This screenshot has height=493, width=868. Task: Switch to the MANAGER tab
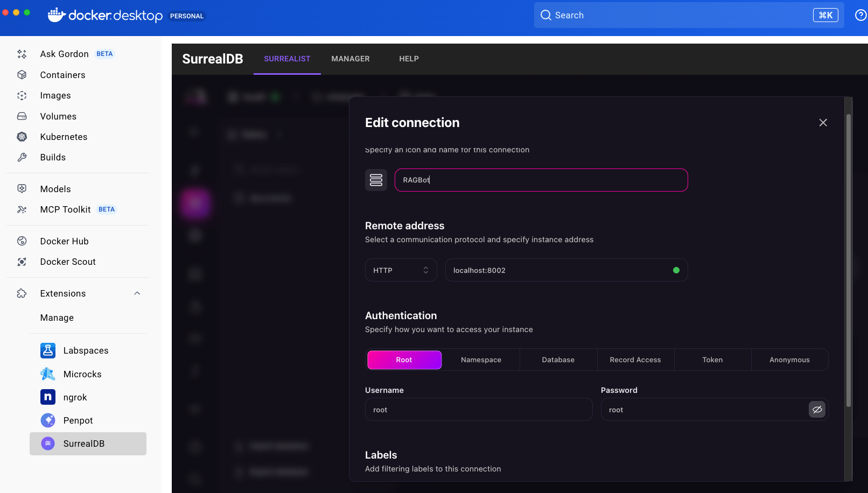(351, 59)
